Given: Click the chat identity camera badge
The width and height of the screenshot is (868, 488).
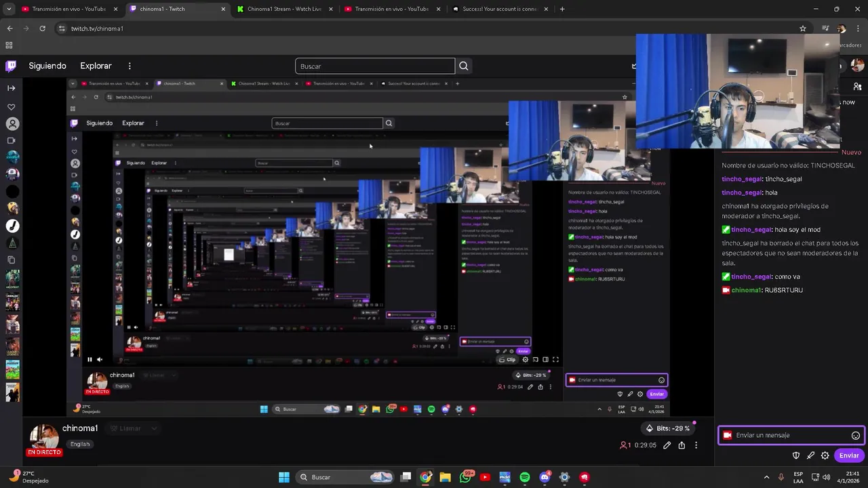Looking at the screenshot, I should (728, 435).
